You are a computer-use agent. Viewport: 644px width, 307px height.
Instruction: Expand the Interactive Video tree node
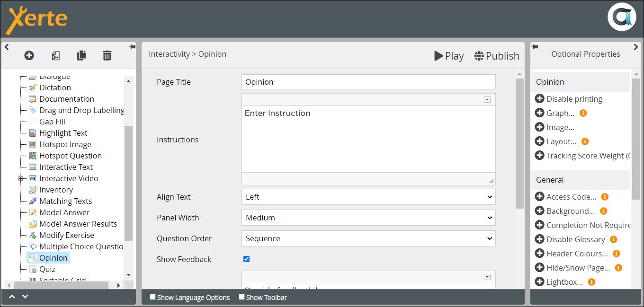[x=20, y=178]
